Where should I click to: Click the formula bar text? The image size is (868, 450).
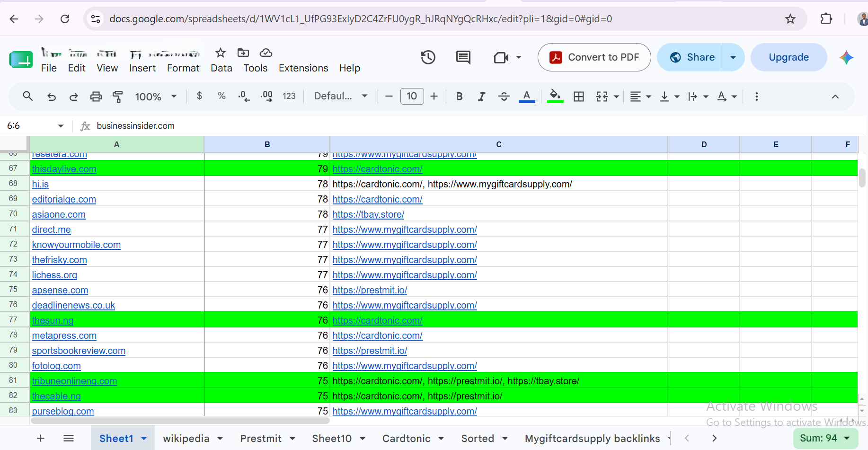click(135, 126)
